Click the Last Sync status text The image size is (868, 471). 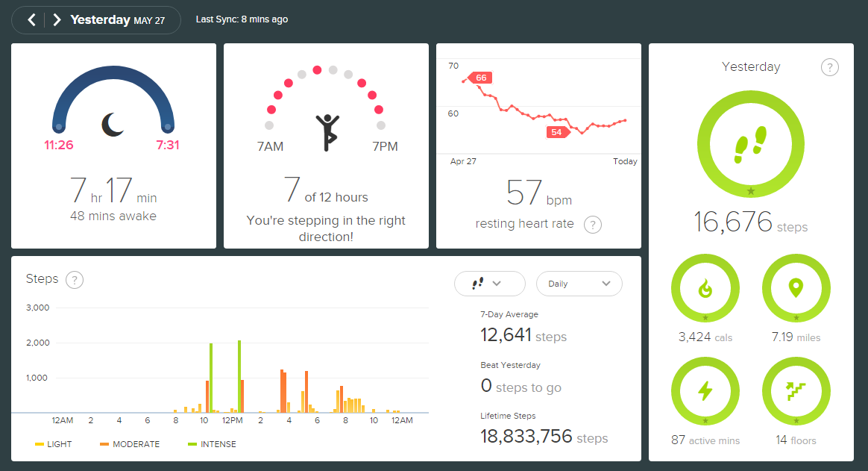[x=242, y=19]
